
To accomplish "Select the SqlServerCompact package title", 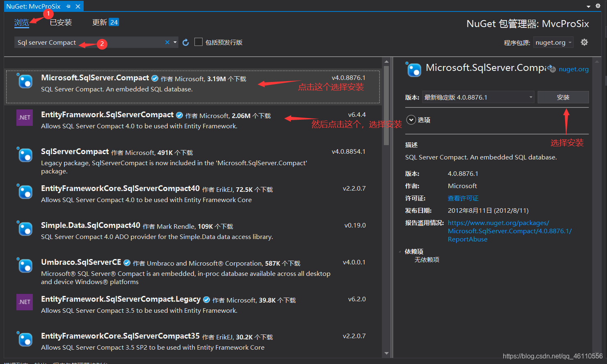I will point(75,152).
